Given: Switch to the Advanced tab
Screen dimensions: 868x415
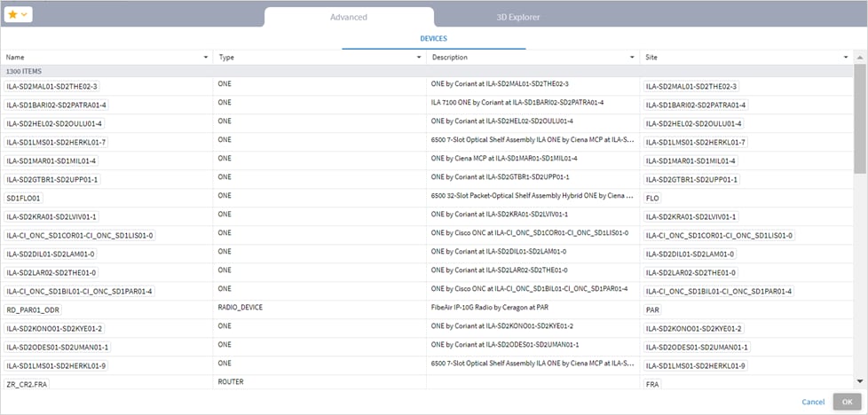Looking at the screenshot, I should [x=349, y=17].
